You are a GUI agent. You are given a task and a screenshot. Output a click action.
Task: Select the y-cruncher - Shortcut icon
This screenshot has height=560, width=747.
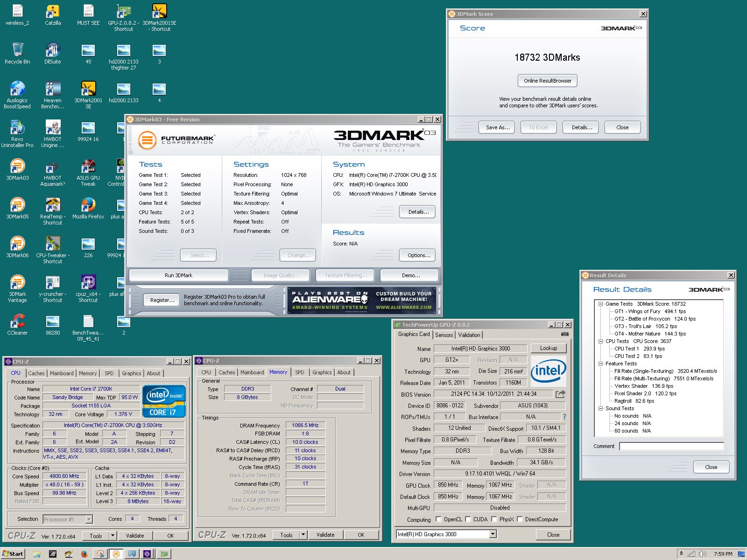53,289
